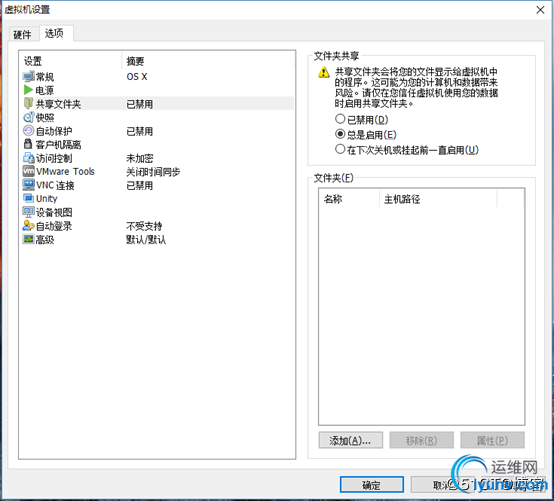Click the 设置 column header
The image size is (554, 501).
[70, 61]
